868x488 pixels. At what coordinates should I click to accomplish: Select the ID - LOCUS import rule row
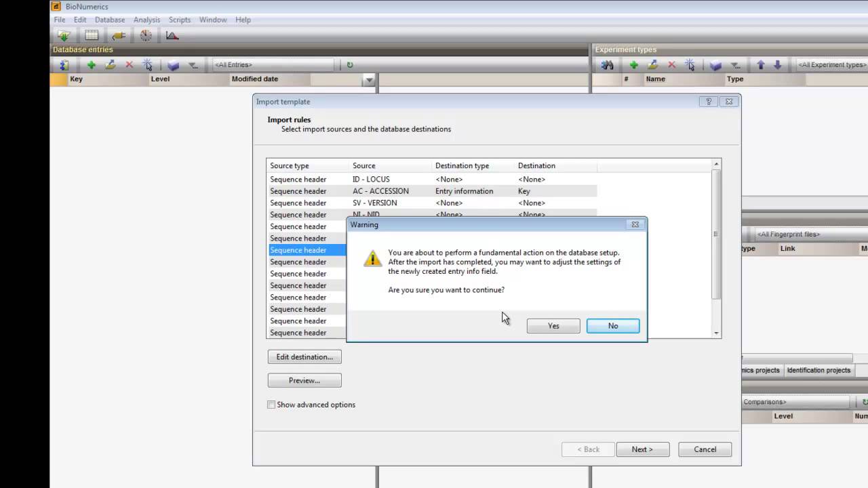[431, 180]
